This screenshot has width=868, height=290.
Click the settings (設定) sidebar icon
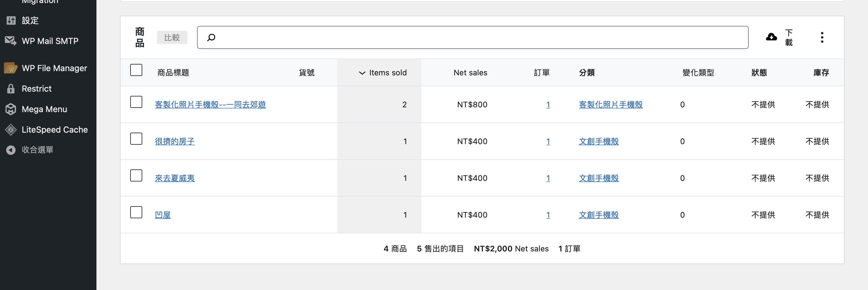11,20
